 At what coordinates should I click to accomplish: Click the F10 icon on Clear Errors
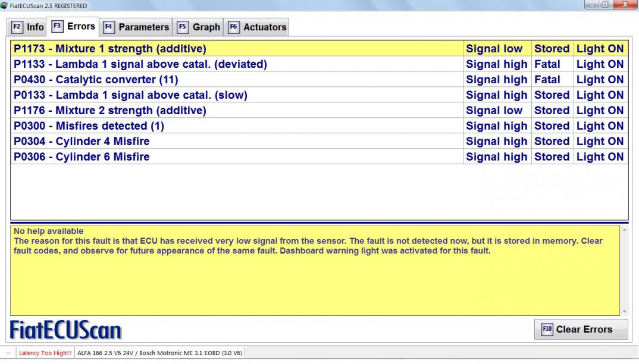coord(547,330)
